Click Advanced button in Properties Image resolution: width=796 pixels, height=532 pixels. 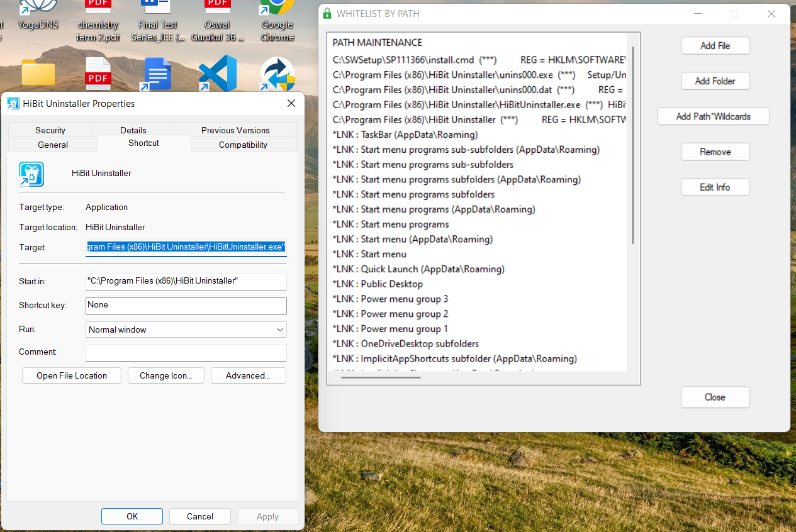pos(248,375)
